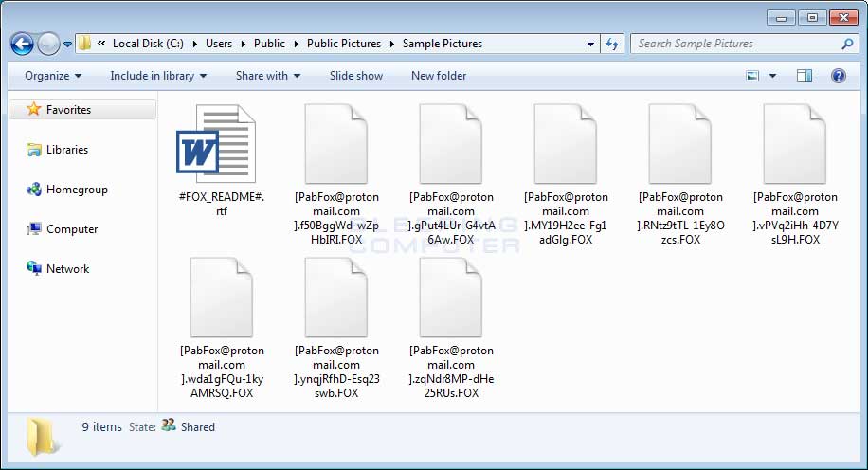Expand arrow after Local Disk (C:)
The width and height of the screenshot is (868, 470).
[x=195, y=44]
